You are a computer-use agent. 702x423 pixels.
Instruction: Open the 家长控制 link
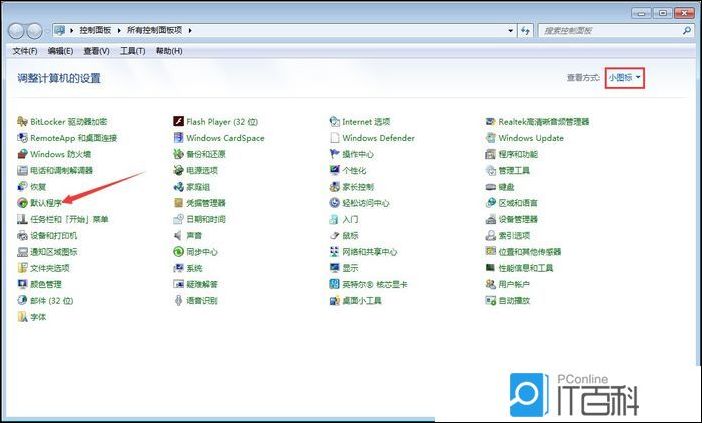(358, 187)
